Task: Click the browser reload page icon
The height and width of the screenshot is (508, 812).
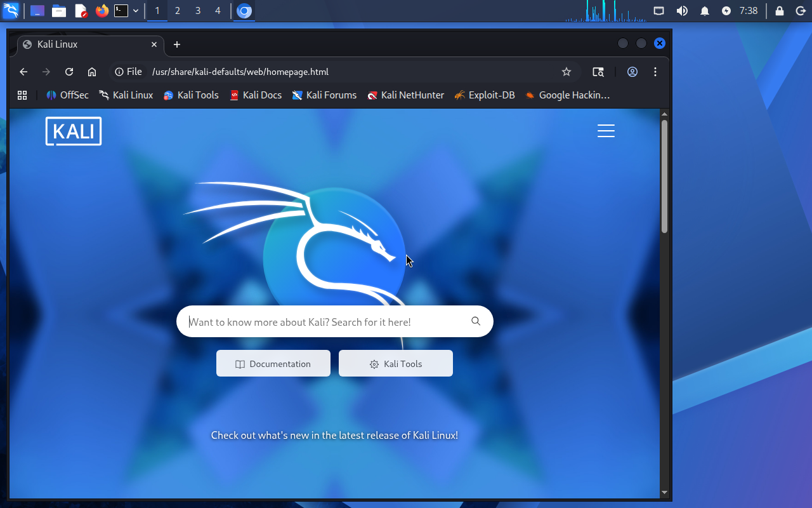Action: point(69,72)
